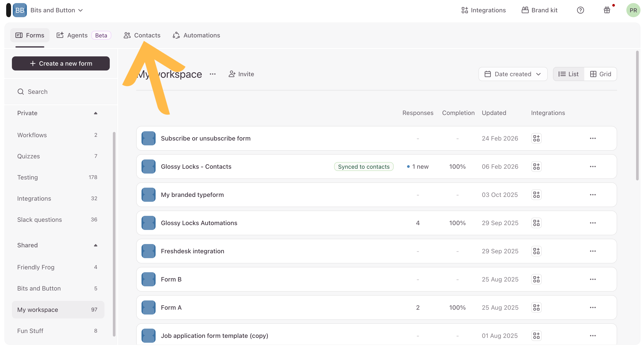Screen dimensions: 644x348
Task: Click the gift icon with notification dot
Action: (x=607, y=10)
